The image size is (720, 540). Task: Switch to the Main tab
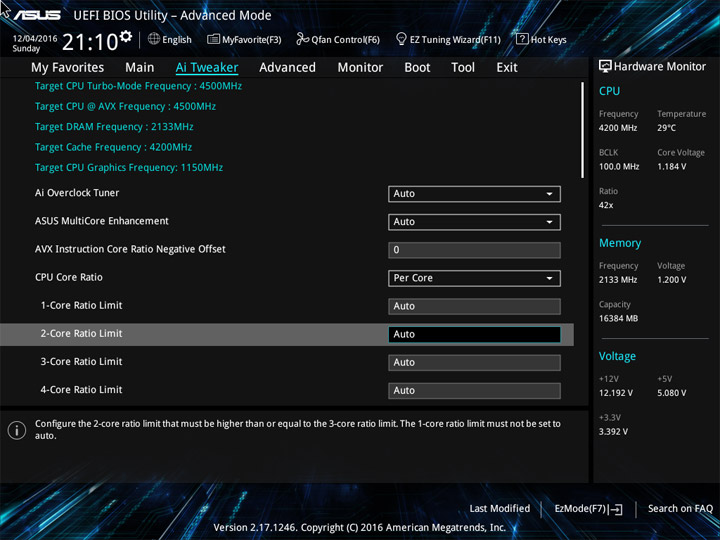pos(140,68)
